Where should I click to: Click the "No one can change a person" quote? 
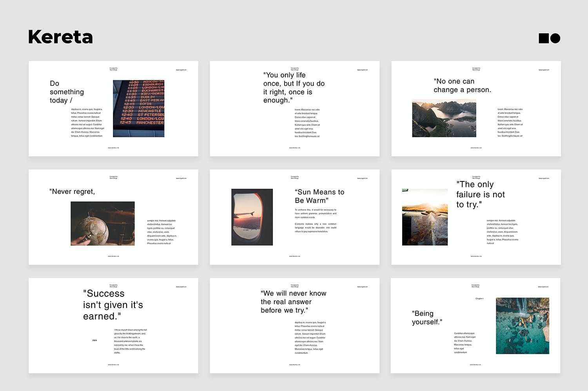pos(462,85)
